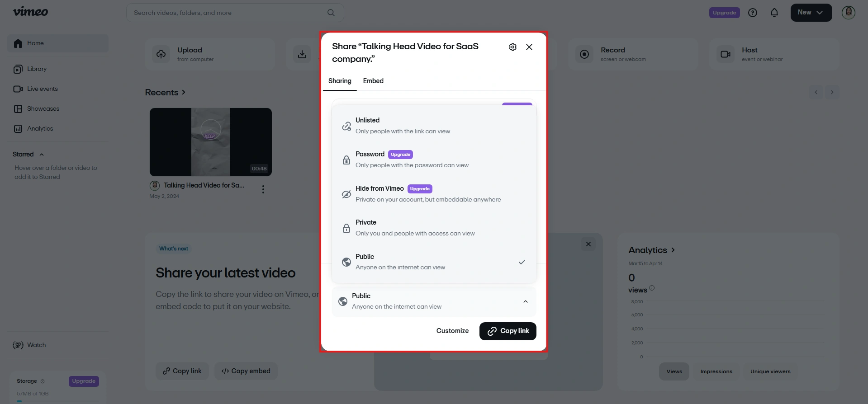
Task: Open share dialog settings gear
Action: [512, 47]
